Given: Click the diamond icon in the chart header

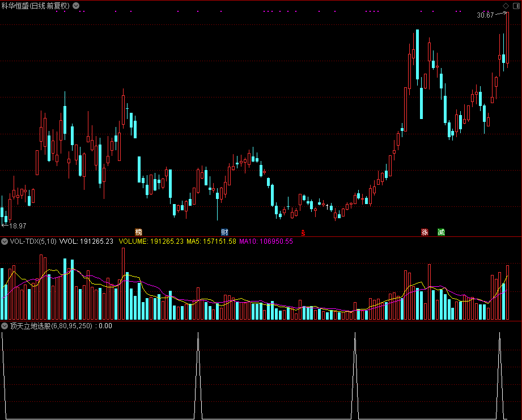Looking at the screenshot, I should 506,6.
